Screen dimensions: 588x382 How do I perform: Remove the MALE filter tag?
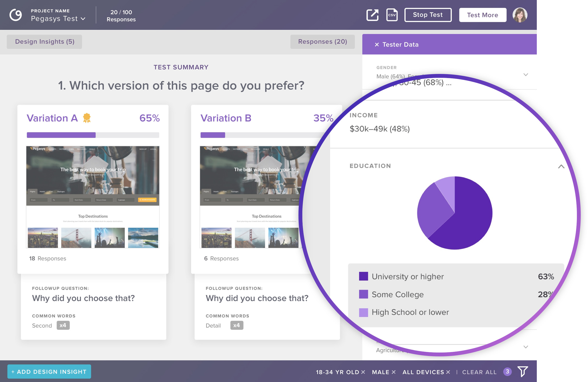[394, 372]
